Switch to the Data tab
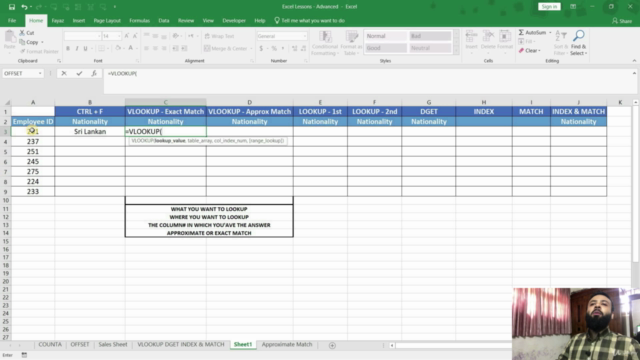Screen dimensions: 640x360 coord(164,20)
